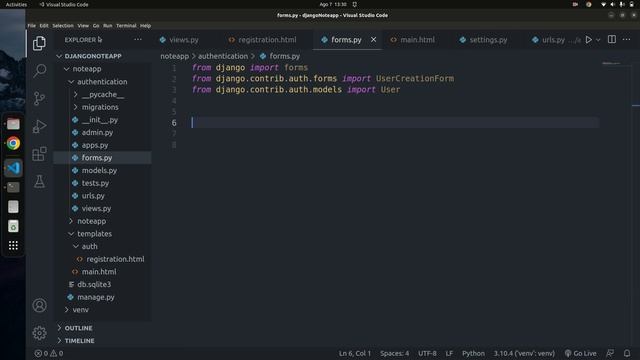Open the Files app in the dock
The image size is (640, 360).
[13, 124]
